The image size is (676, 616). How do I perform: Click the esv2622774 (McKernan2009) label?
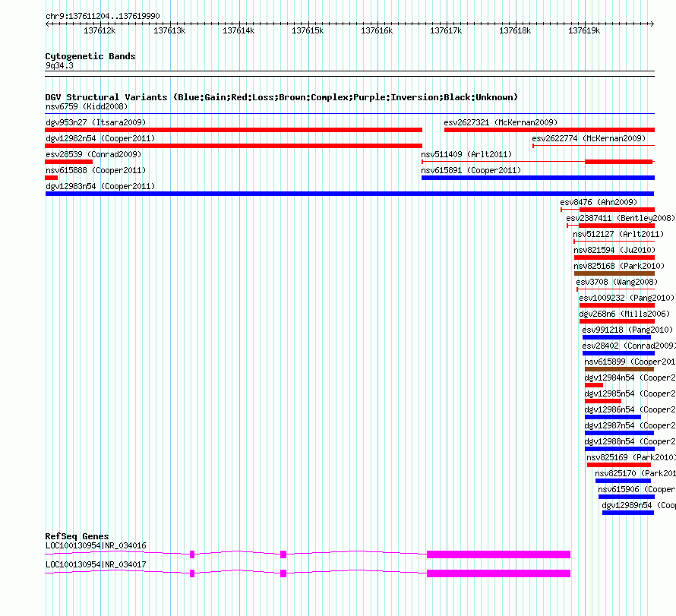(x=589, y=138)
